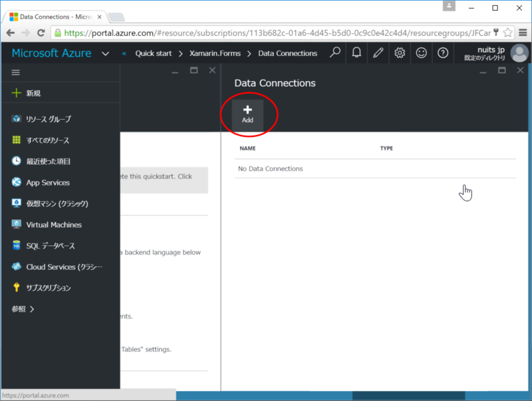This screenshot has width=532, height=401.
Task: Collapse the breadcrumb with double-left arrow
Action: pos(124,53)
